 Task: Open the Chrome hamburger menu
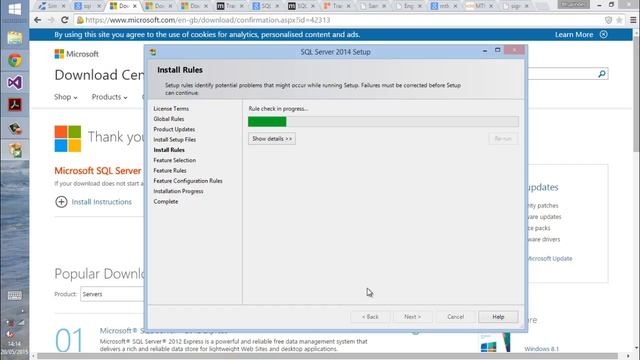point(633,20)
